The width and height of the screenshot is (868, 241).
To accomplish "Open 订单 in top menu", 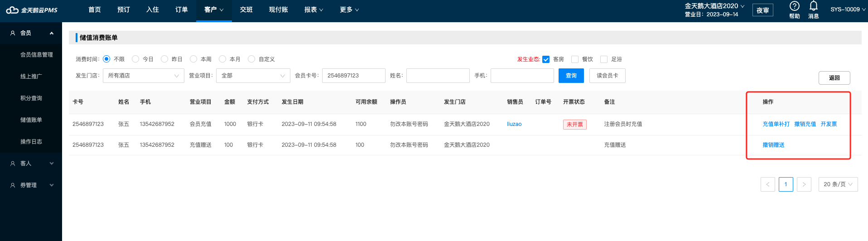I will pos(182,10).
